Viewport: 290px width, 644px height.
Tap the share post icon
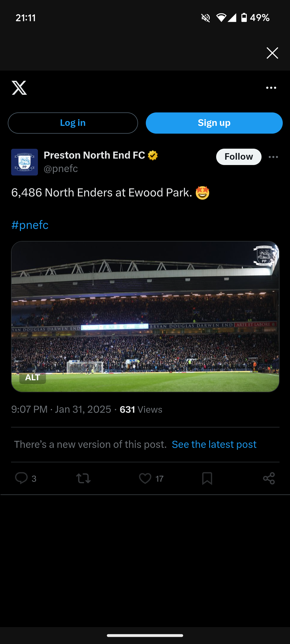click(269, 478)
